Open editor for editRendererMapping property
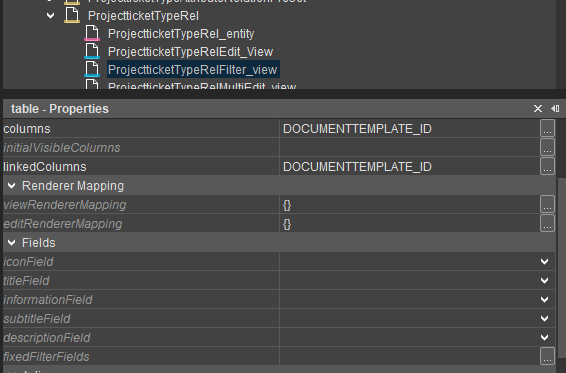 [547, 224]
